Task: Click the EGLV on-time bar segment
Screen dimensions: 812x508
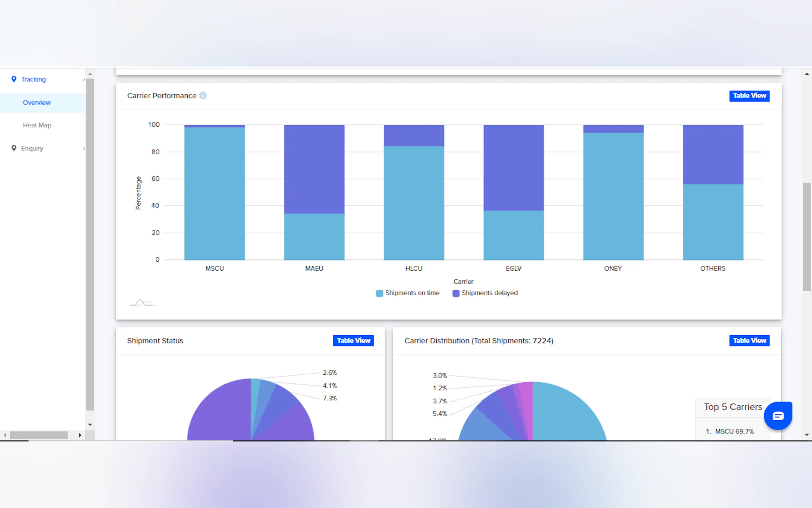Action: pos(514,235)
